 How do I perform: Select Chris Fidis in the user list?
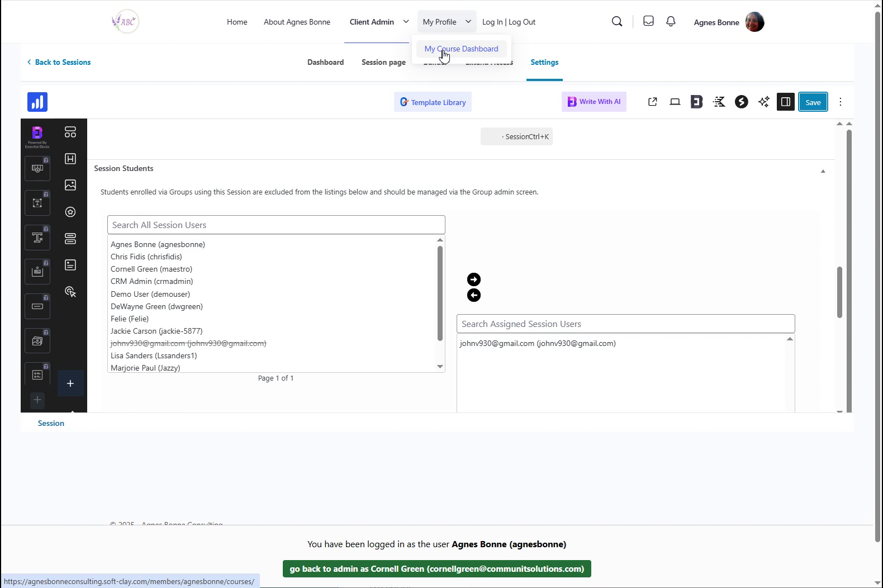pos(146,257)
